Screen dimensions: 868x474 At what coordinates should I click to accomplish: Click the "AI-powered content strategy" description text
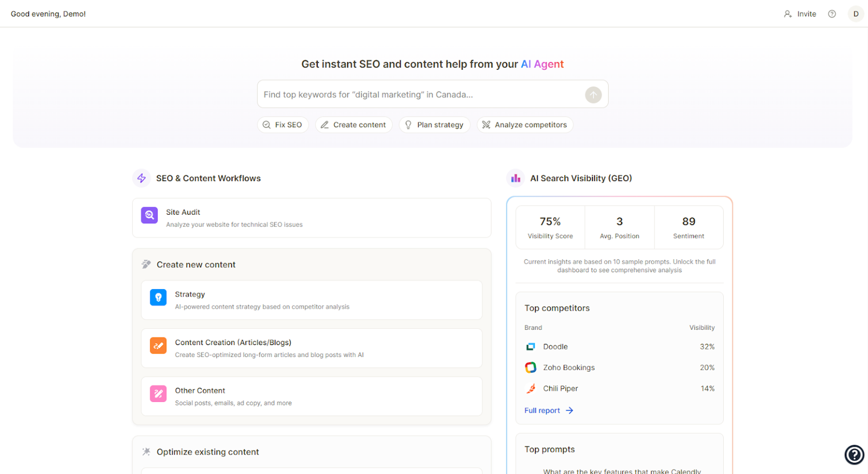click(262, 307)
